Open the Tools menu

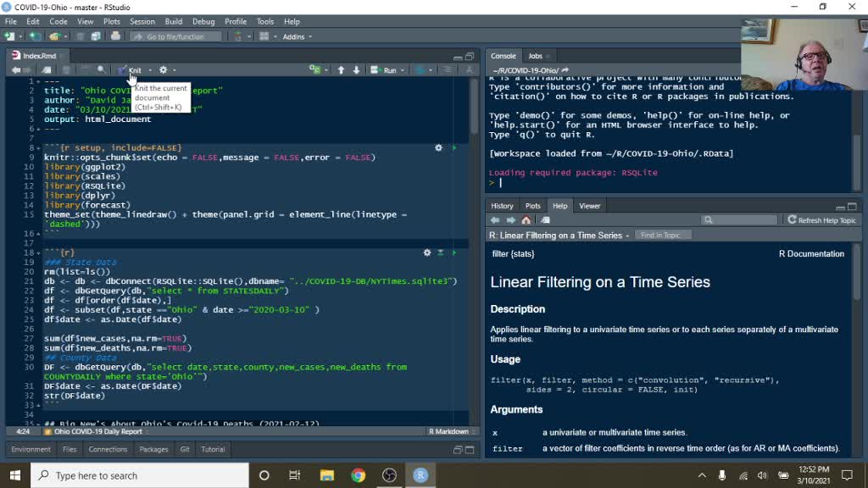pos(265,21)
